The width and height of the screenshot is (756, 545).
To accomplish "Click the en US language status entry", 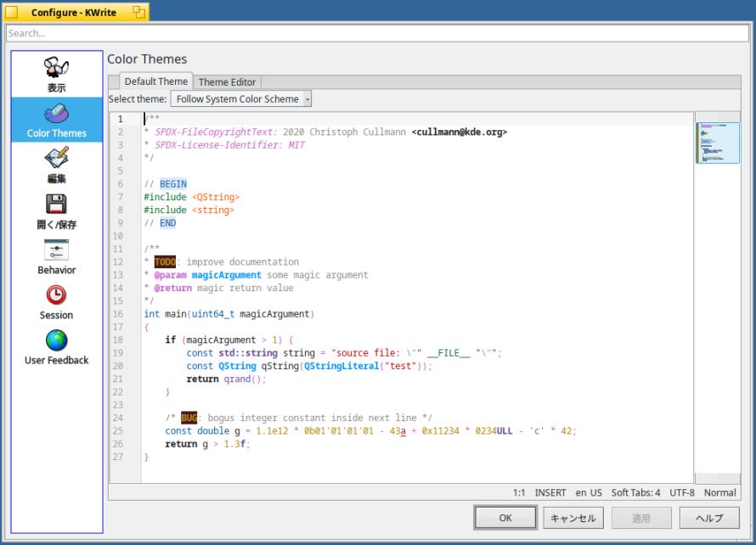I will [x=589, y=492].
